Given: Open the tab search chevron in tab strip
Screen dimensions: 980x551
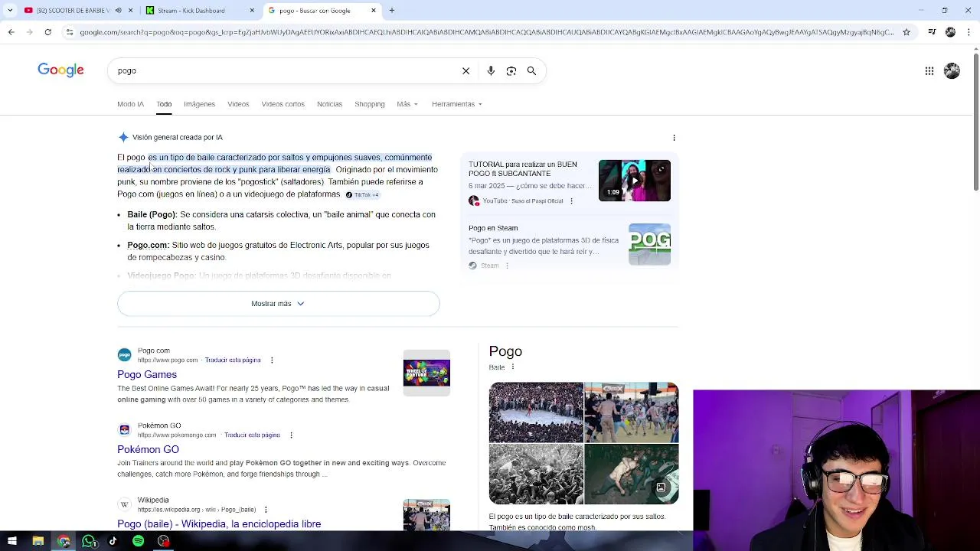Looking at the screenshot, I should (10, 11).
